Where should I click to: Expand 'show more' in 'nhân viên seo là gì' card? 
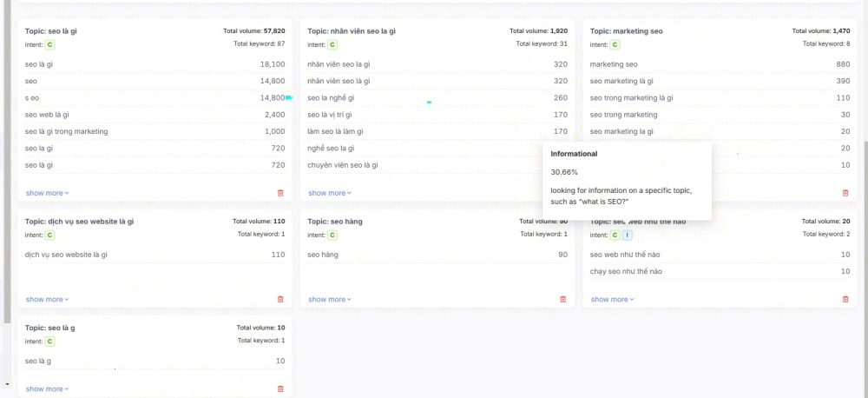(330, 193)
